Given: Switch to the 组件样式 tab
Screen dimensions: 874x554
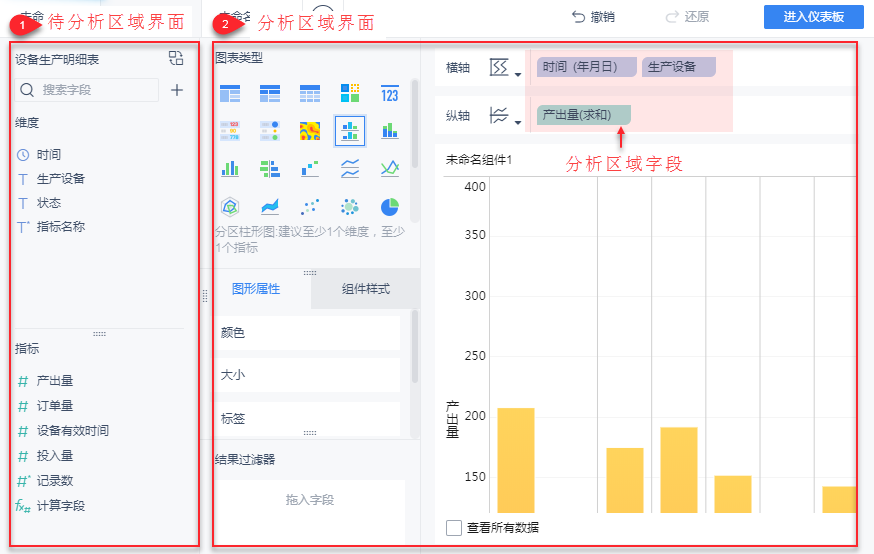Looking at the screenshot, I should [x=365, y=289].
